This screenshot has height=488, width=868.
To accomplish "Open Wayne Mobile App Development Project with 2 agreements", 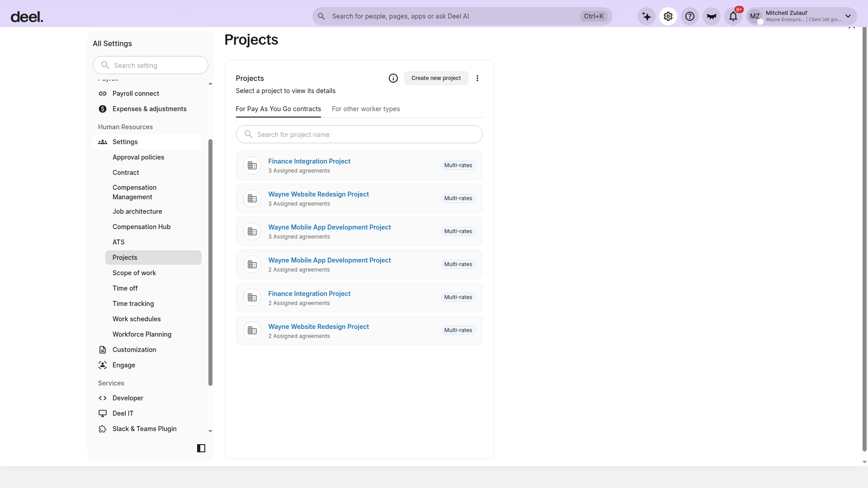I will (330, 260).
